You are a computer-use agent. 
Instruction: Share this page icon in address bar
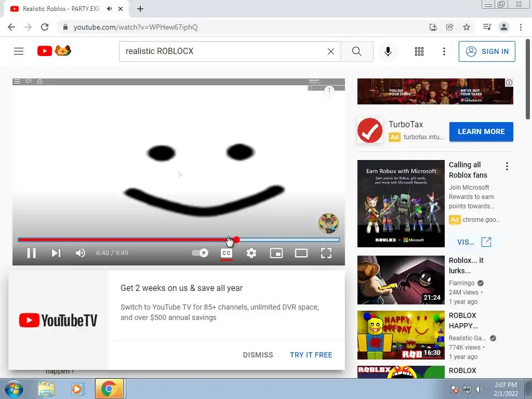tap(450, 27)
